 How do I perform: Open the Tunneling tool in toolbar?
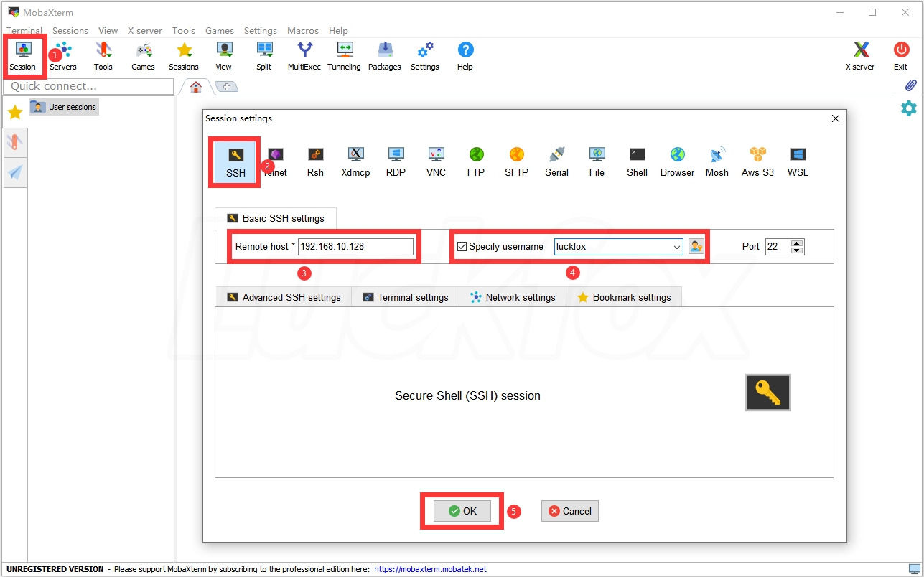[344, 56]
